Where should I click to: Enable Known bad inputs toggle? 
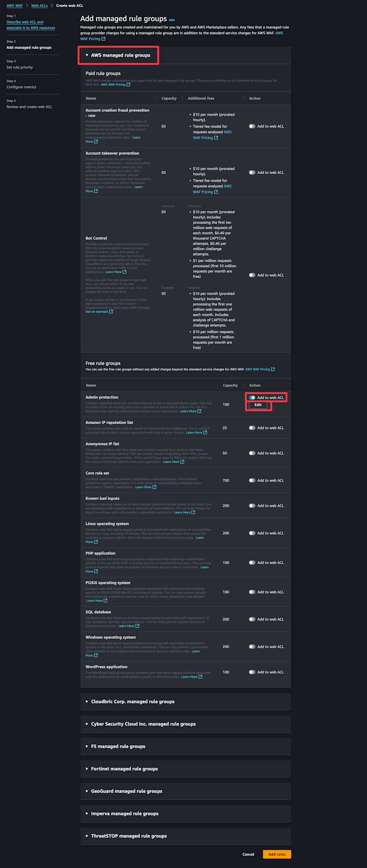click(252, 506)
